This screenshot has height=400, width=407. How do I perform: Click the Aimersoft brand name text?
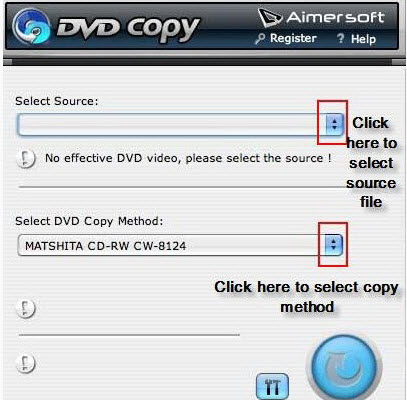(336, 17)
